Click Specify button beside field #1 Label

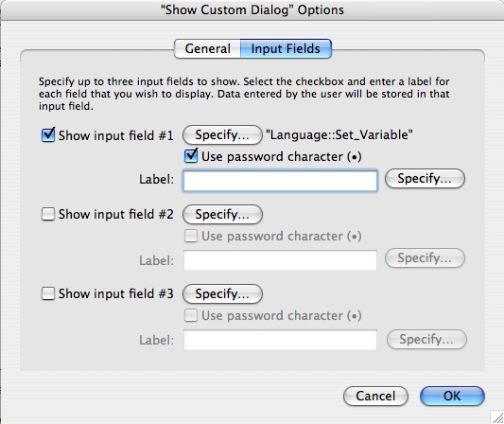(425, 178)
